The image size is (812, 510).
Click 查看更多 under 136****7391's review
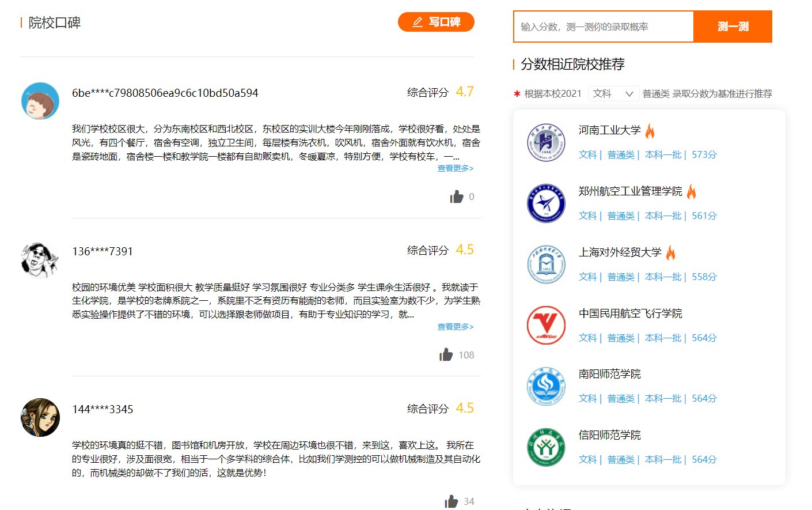[454, 326]
